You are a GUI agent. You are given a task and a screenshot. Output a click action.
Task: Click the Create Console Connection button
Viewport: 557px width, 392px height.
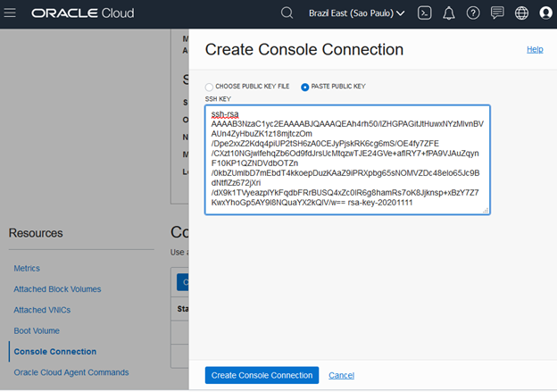(x=262, y=375)
